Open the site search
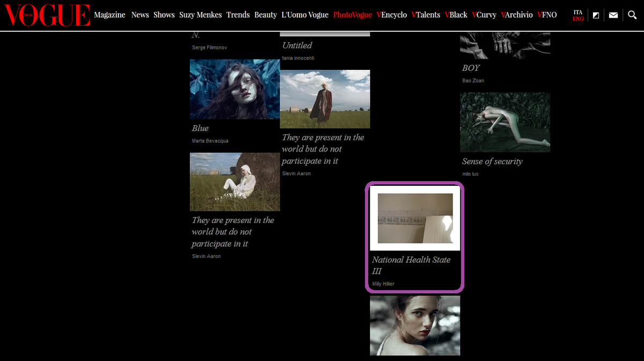This screenshot has height=361, width=644. 632,15
